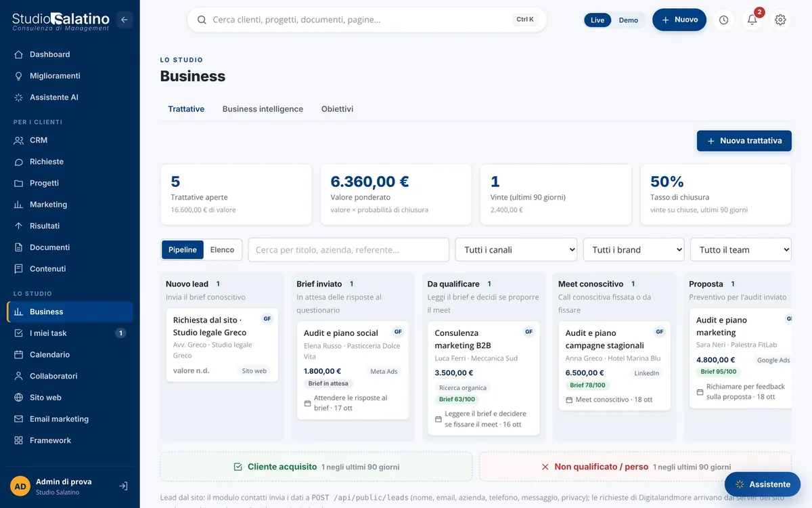Open the Business intelligence tab
Screen dimensions: 812x508
(x=263, y=109)
